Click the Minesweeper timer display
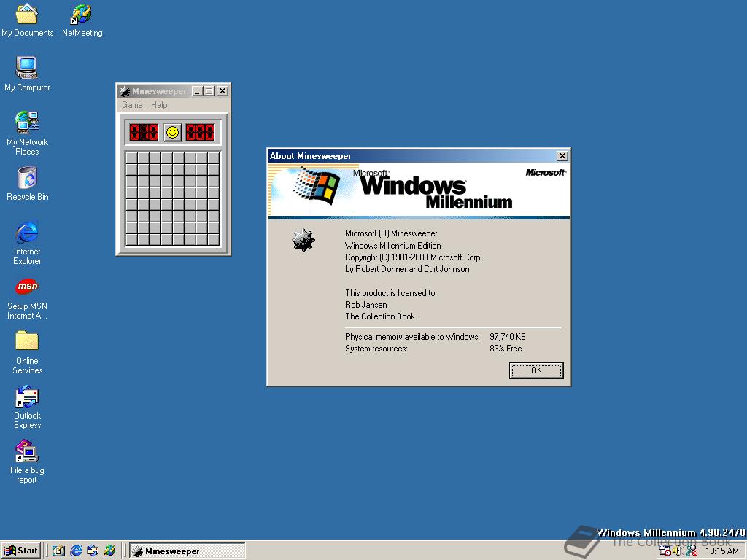Screen dimensions: 747x560 pos(200,133)
